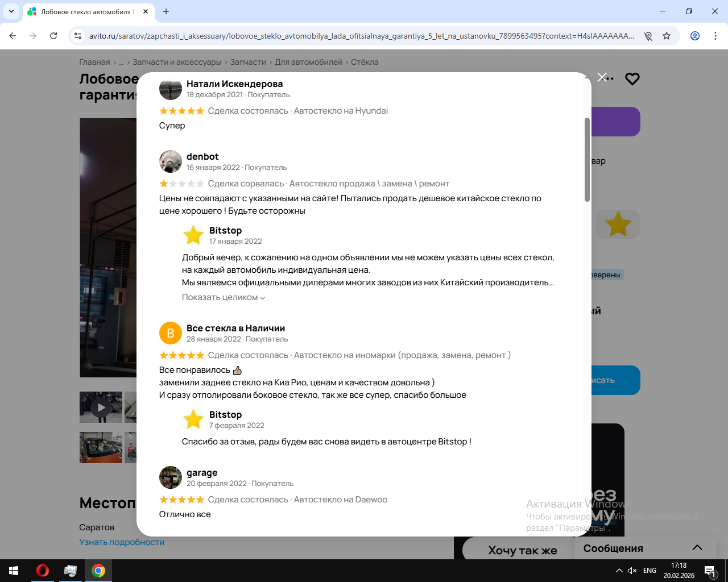Add the listing to favorites using the heart icon
The image size is (728, 582).
pos(632,79)
